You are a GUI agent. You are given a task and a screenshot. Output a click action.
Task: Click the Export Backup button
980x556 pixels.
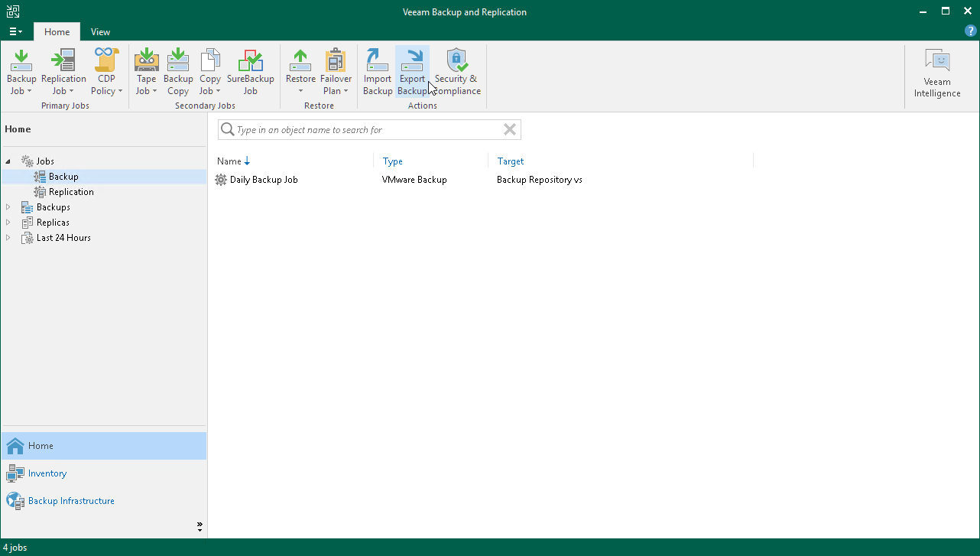point(412,72)
